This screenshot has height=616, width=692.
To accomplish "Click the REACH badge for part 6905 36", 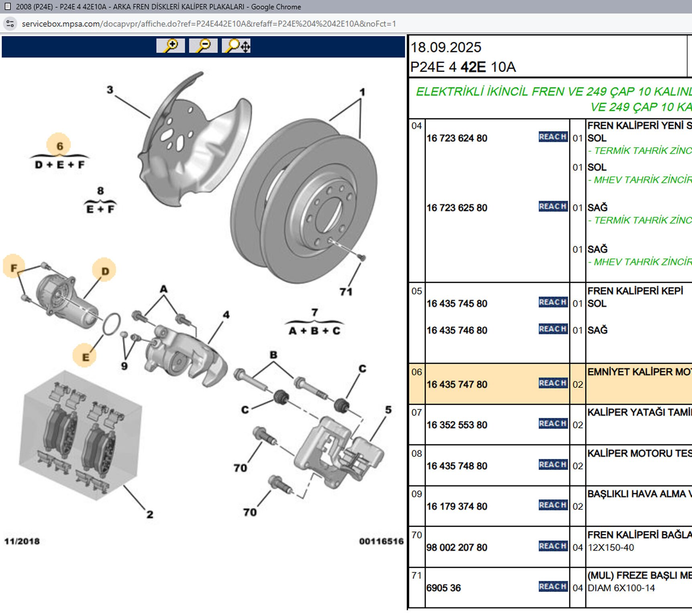I will pyautogui.click(x=553, y=587).
